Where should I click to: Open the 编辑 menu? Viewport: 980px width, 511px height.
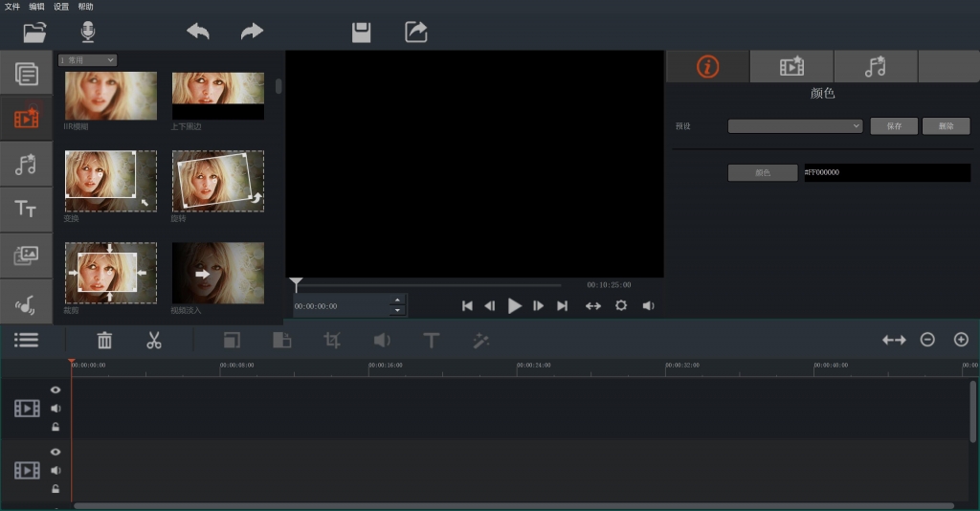[37, 7]
